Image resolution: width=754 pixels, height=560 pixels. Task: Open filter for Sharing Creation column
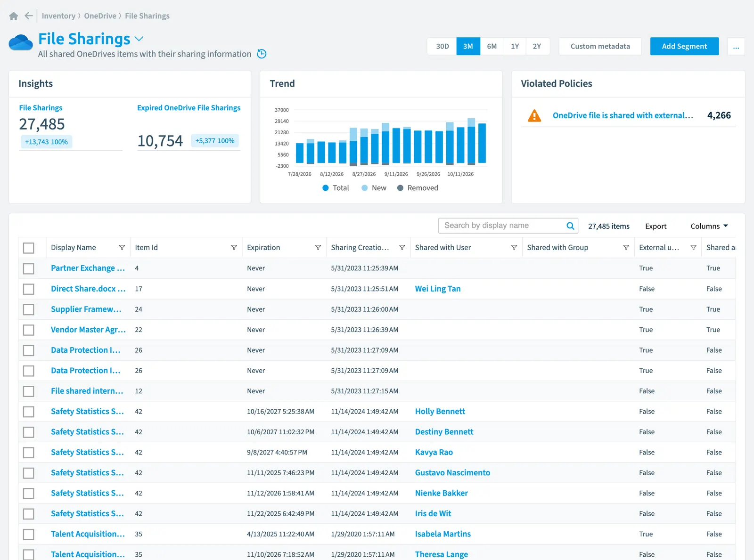coord(402,248)
